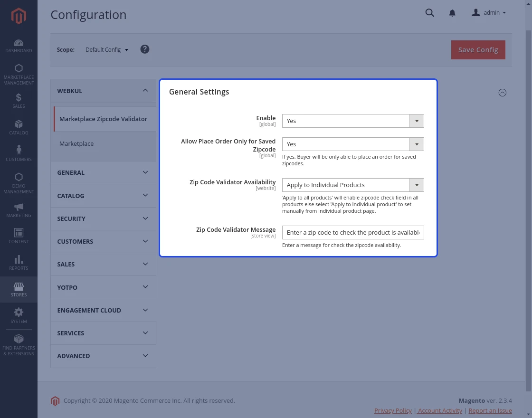Click the search magnifier icon
Screen dimensions: 532x418
[429, 13]
